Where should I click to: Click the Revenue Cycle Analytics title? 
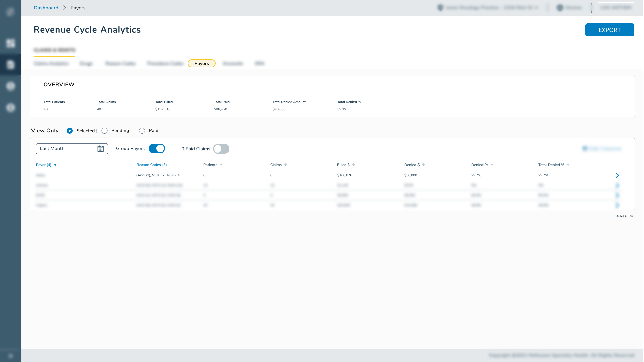87,30
